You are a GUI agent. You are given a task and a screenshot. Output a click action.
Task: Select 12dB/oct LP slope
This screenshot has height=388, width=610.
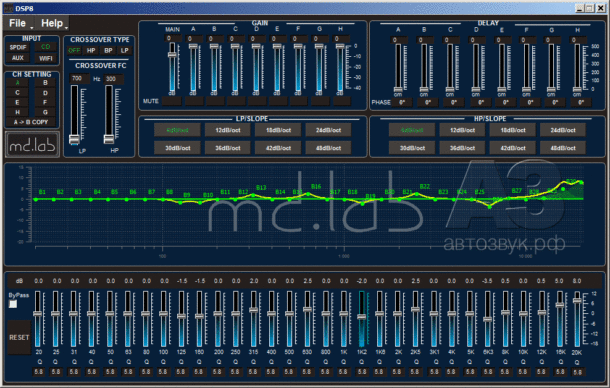click(228, 130)
